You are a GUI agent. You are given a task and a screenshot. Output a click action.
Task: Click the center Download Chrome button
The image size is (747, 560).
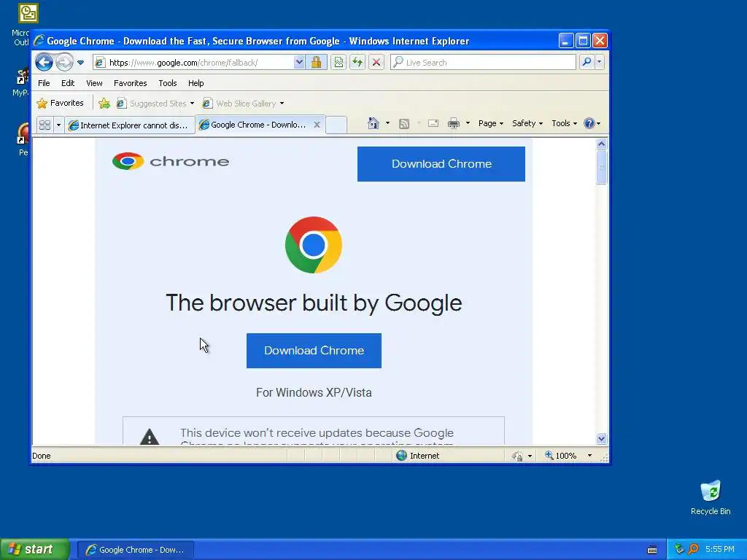tap(314, 351)
